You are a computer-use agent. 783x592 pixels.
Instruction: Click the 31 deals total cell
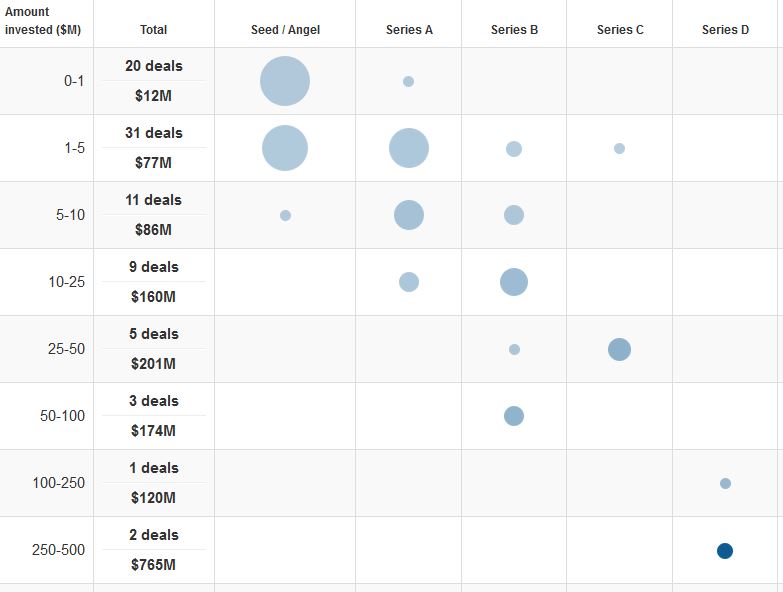pyautogui.click(x=154, y=133)
